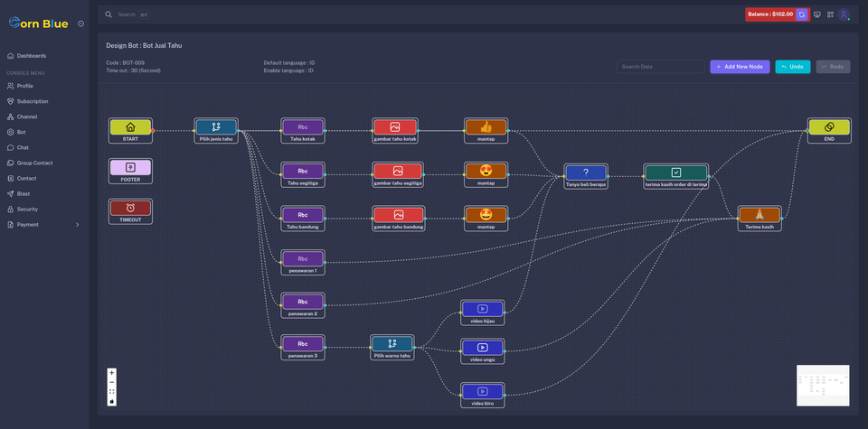Click the FOOTER node icon
Image resolution: width=868 pixels, height=429 pixels.
(x=130, y=168)
